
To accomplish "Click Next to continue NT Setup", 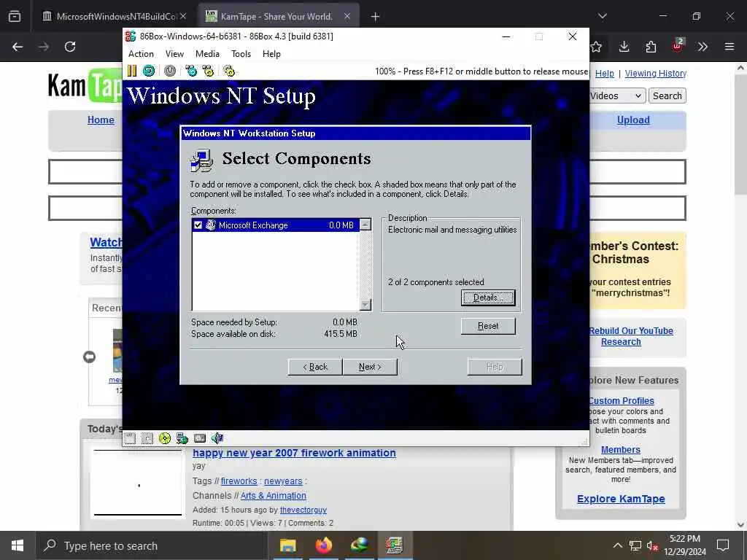I will (x=370, y=367).
